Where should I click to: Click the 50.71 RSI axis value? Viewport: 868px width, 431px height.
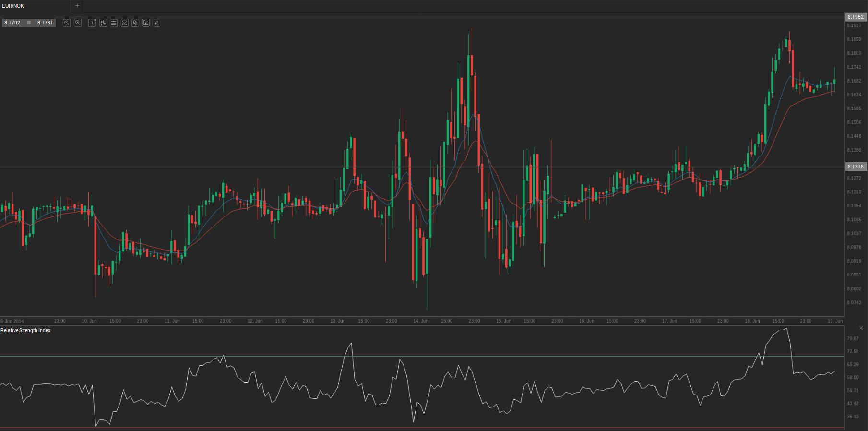(x=853, y=390)
